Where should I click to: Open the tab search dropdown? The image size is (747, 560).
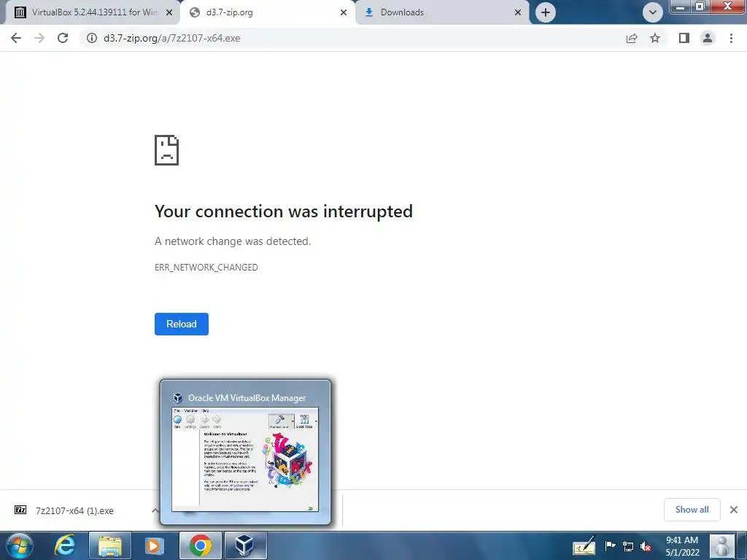[653, 12]
